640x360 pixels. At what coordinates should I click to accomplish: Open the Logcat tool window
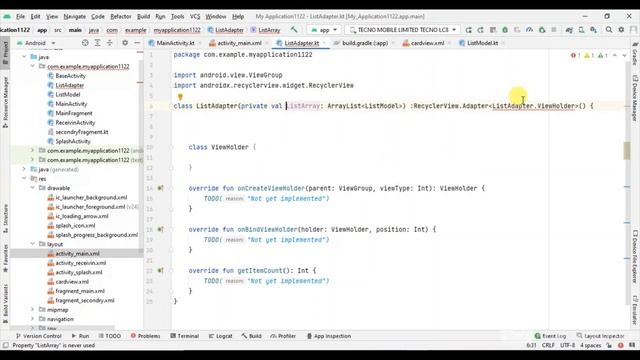pos(220,336)
